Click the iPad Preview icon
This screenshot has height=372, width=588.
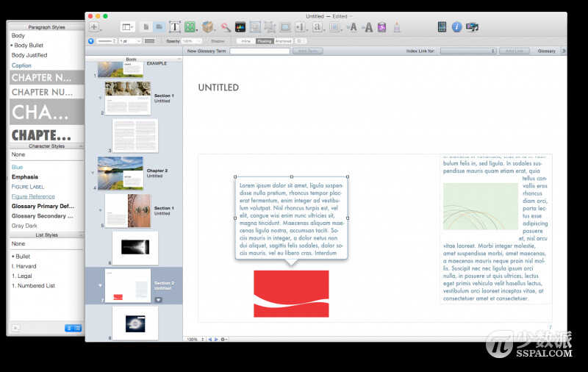[x=442, y=27]
